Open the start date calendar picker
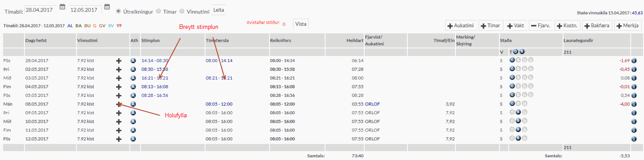Image resolution: width=644 pixels, height=160 pixels. pos(62,7)
